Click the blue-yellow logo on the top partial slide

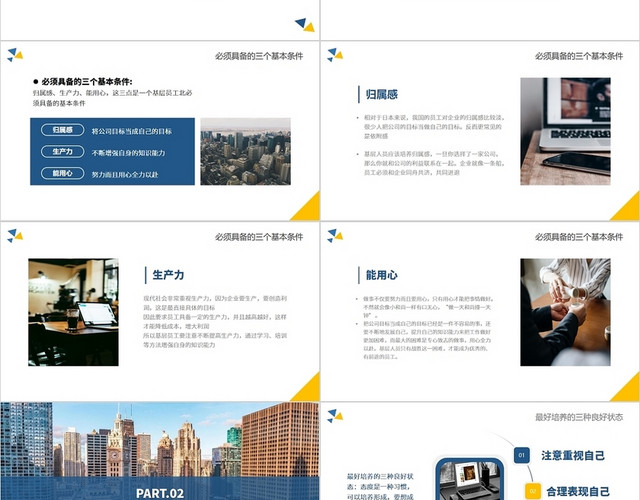(305, 24)
